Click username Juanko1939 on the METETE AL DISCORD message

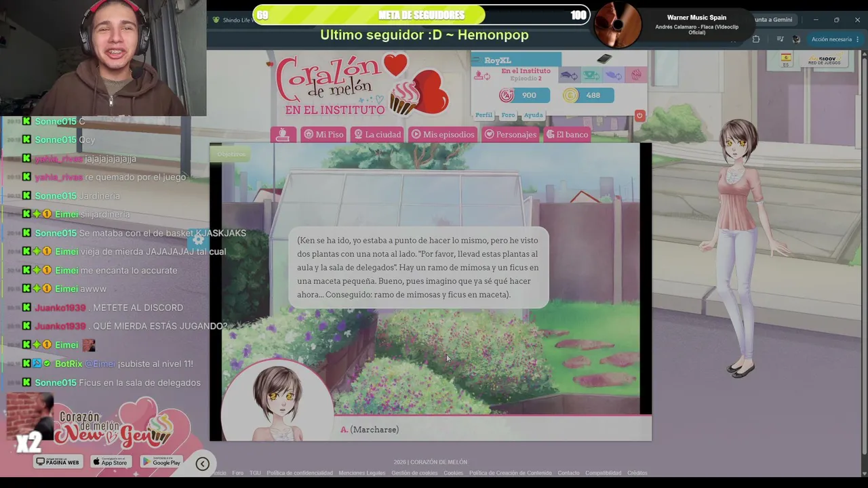coord(60,308)
